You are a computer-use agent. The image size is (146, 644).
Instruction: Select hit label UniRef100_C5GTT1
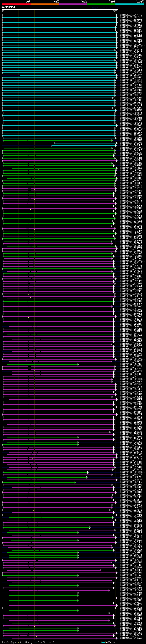pos(131,186)
